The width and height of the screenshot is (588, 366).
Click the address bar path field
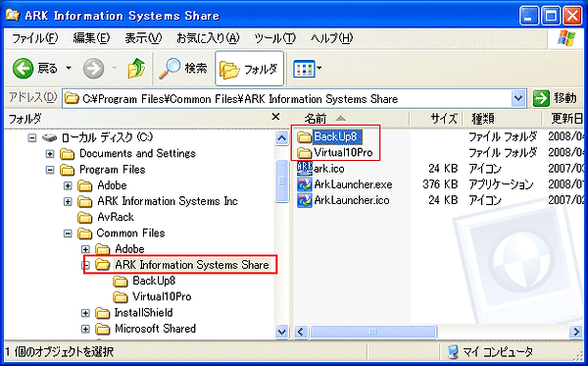click(287, 99)
